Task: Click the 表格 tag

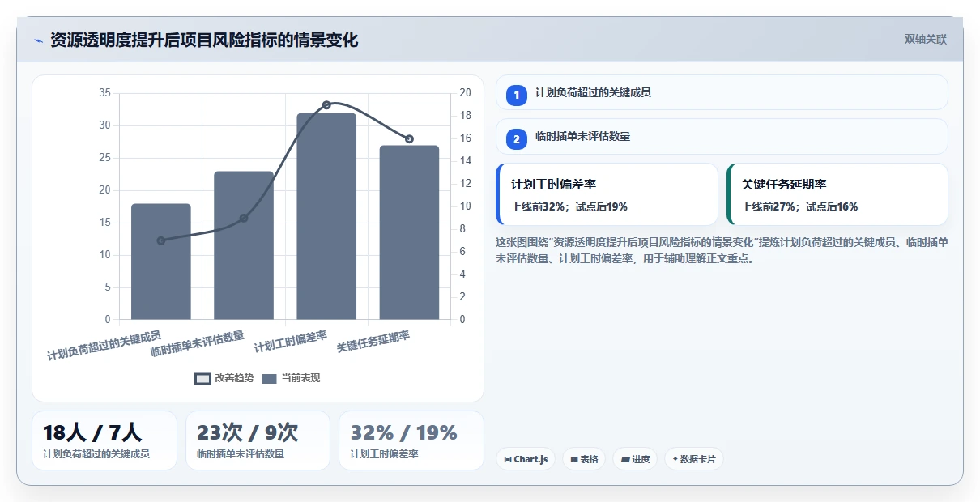Action: 584,459
